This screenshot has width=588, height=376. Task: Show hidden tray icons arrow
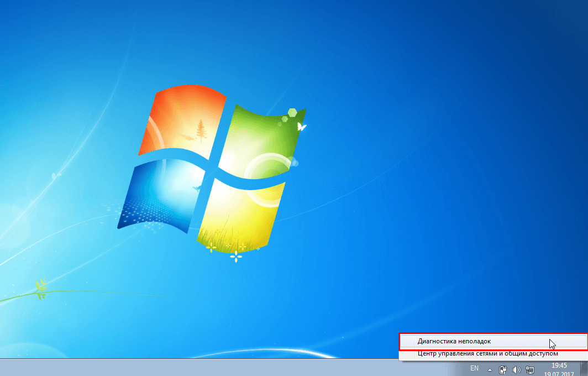click(490, 370)
